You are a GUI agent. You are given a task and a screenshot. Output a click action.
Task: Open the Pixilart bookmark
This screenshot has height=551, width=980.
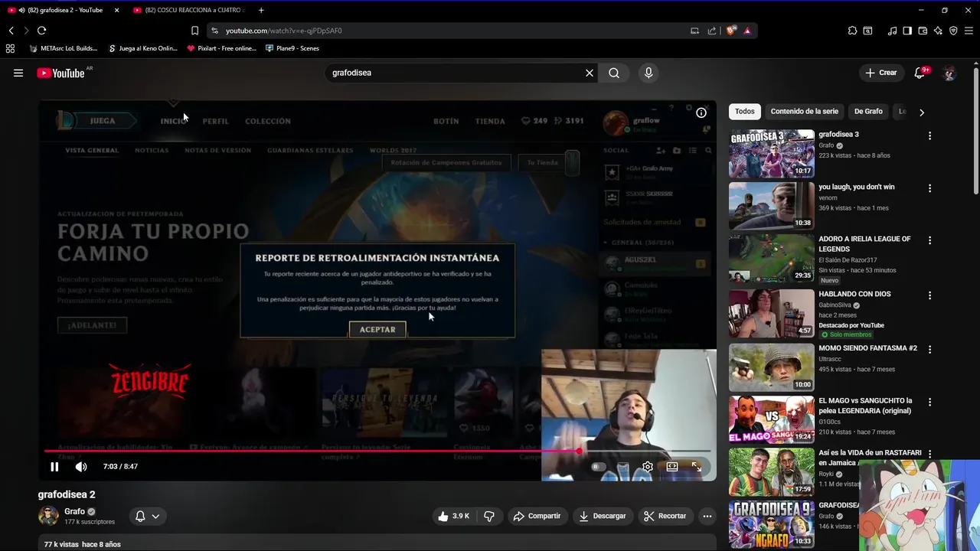[221, 48]
